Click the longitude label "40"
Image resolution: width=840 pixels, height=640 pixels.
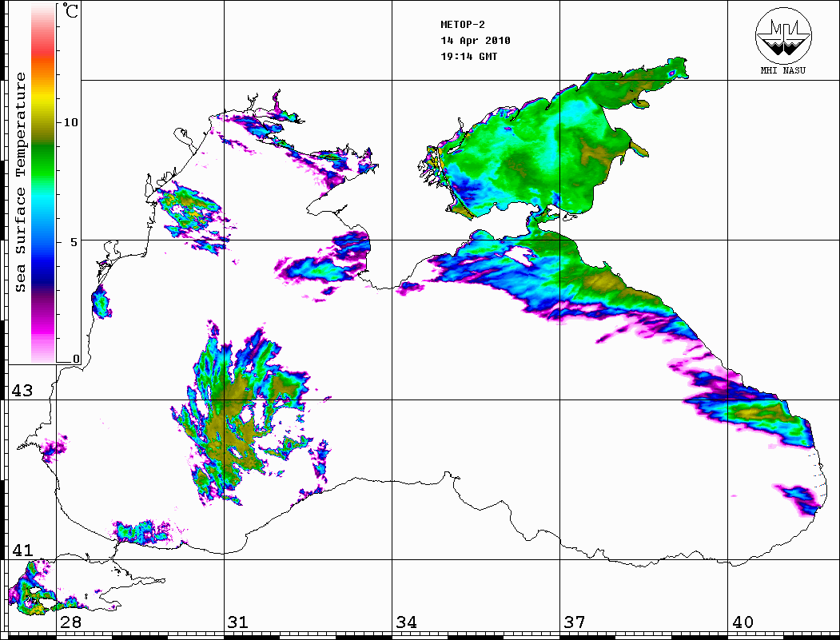click(742, 622)
